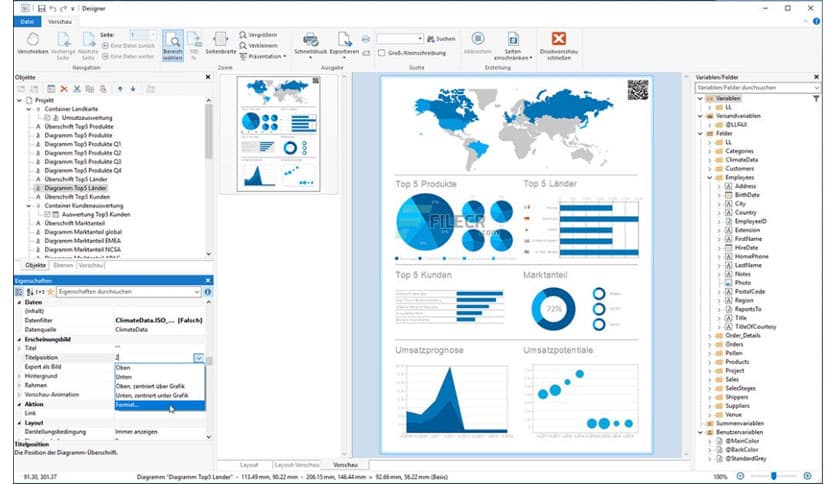Image resolution: width=836 pixels, height=484 pixels.
Task: Switch to the Ebenen panel tab
Action: 63,265
